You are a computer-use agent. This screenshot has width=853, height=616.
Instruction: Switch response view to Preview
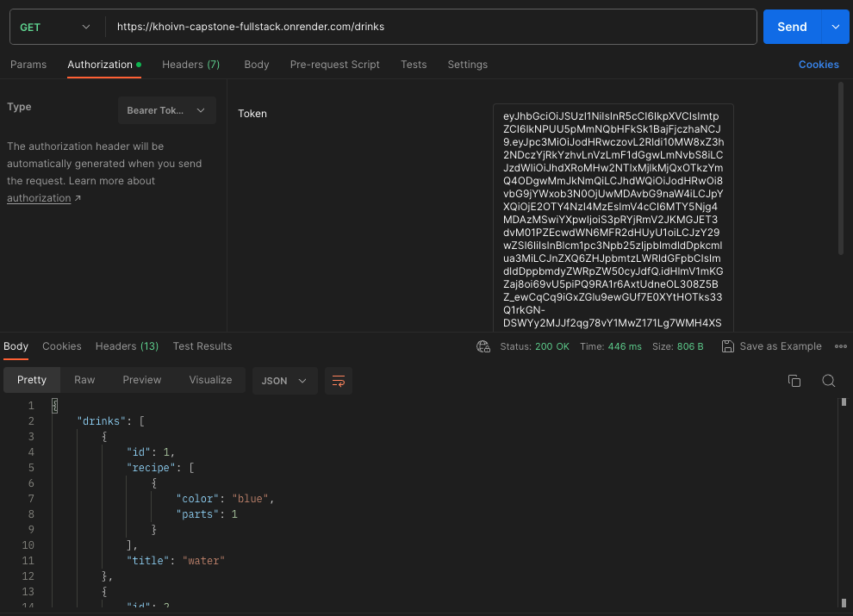click(x=141, y=380)
